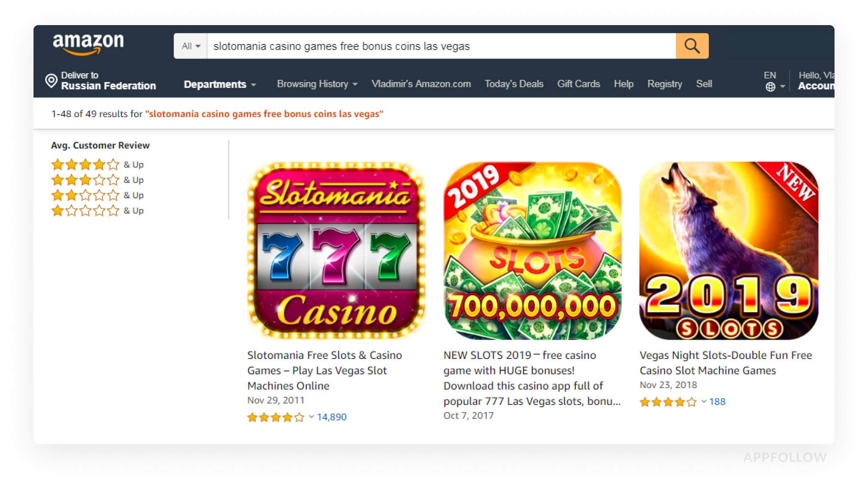Open the Slotomania Casino app icon

point(336,251)
